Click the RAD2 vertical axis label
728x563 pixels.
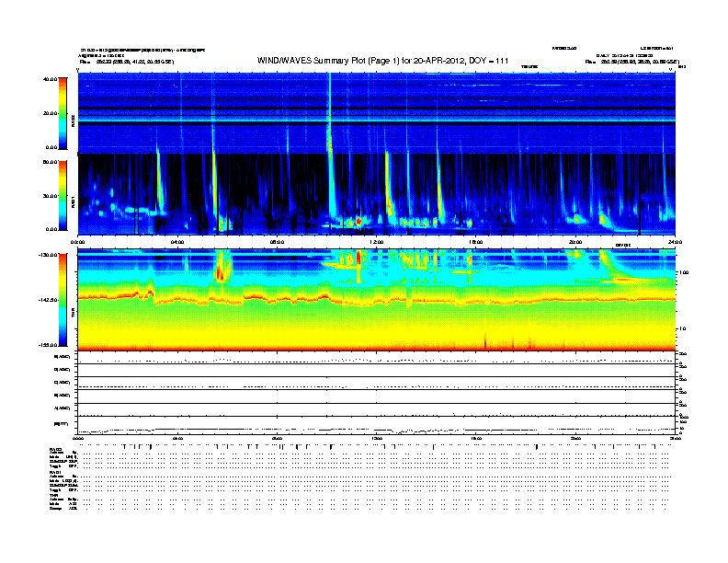click(x=73, y=121)
